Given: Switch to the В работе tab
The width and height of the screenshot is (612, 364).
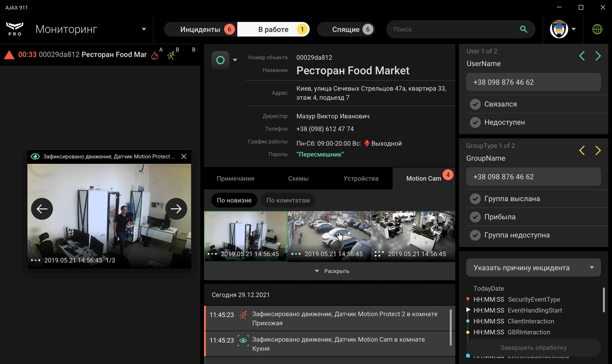Looking at the screenshot, I should tap(273, 30).
